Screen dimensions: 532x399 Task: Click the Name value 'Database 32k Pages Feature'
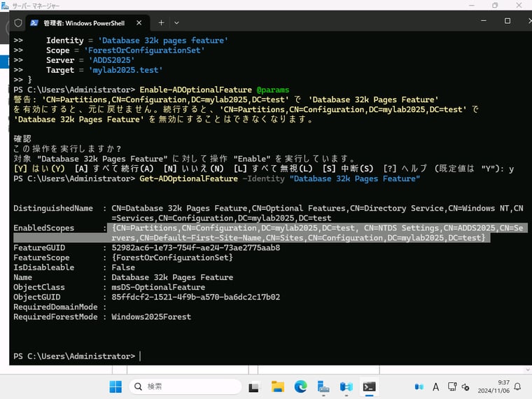172,277
